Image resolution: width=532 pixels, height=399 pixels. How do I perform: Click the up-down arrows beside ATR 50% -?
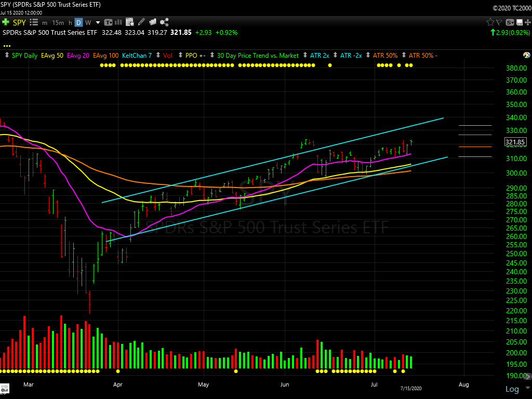pyautogui.click(x=404, y=55)
